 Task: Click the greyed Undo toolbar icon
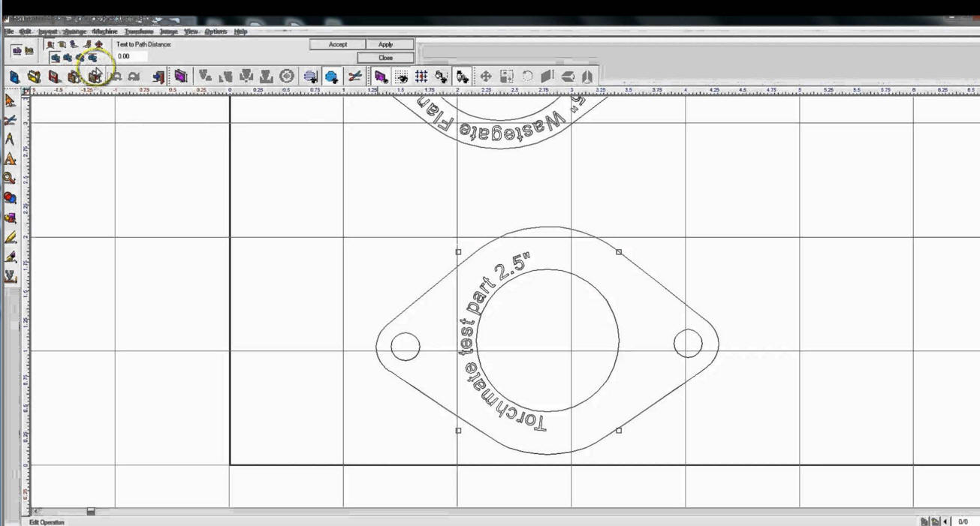116,77
